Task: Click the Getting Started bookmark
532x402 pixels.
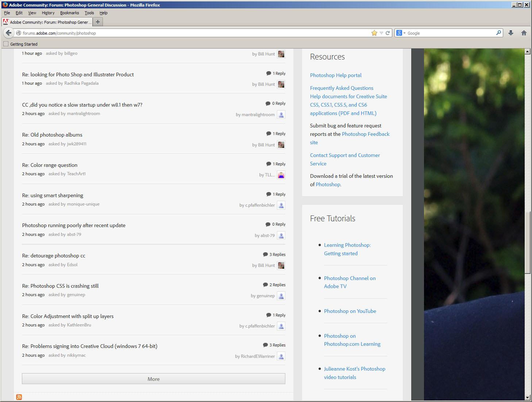Action: (20, 44)
